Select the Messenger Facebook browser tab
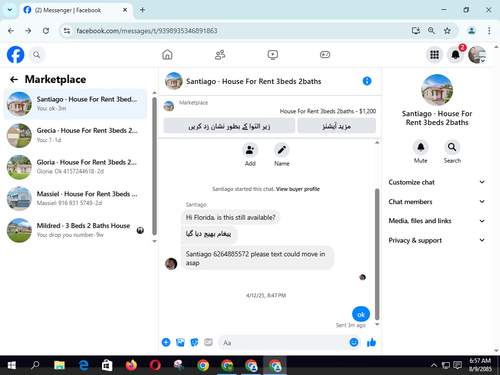 [76, 10]
